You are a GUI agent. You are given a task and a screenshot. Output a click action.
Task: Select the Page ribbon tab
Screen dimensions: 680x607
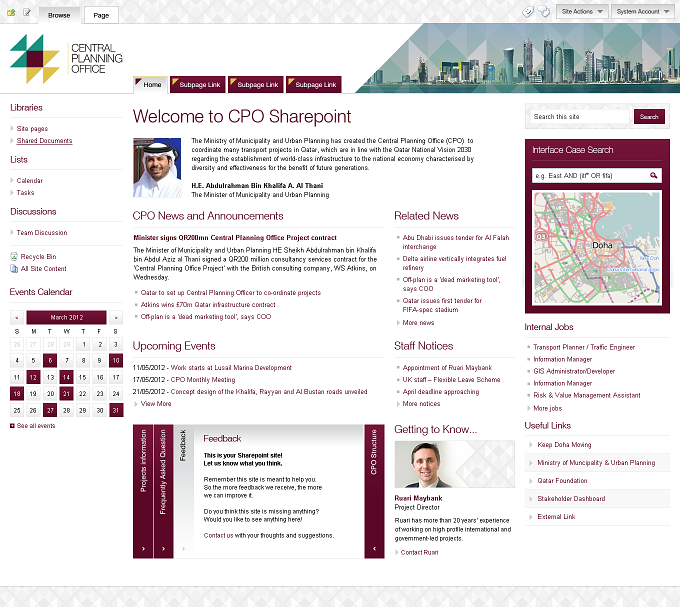coord(101,15)
